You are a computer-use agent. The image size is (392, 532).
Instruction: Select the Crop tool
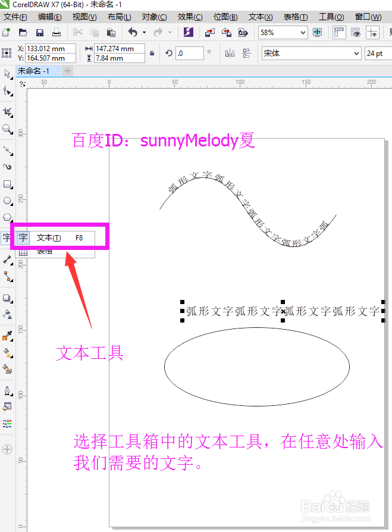tap(8, 112)
